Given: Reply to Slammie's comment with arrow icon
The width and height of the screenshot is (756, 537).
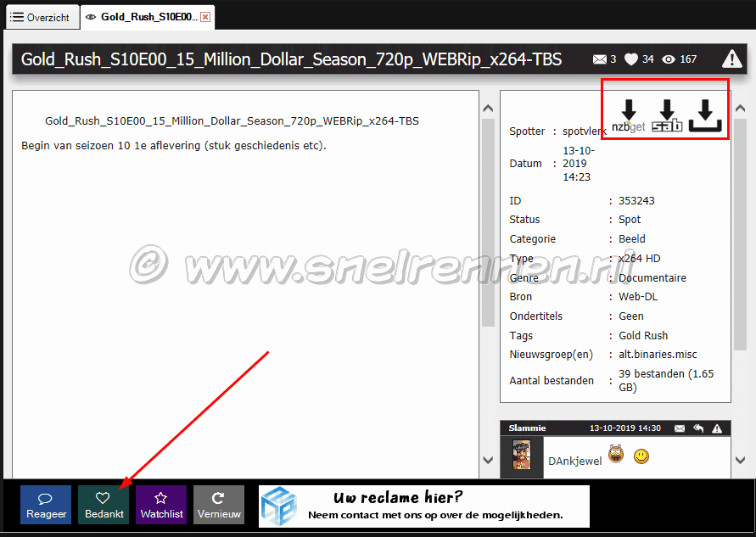Looking at the screenshot, I should point(698,428).
